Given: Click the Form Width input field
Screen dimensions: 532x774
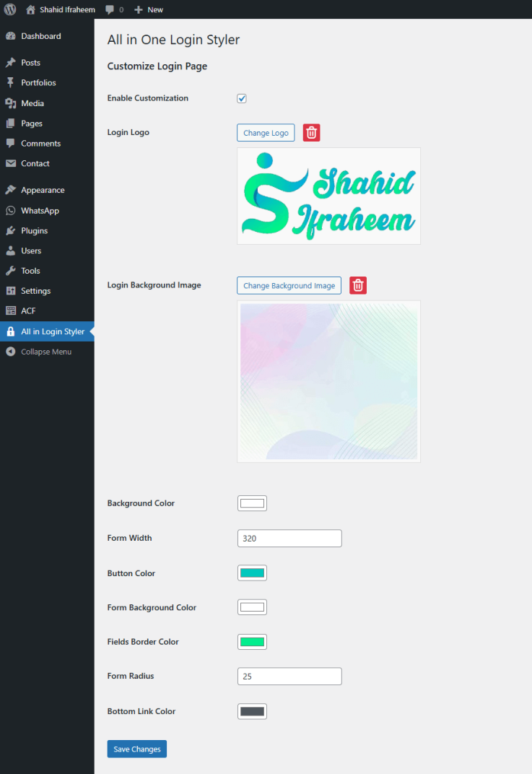Looking at the screenshot, I should point(289,539).
